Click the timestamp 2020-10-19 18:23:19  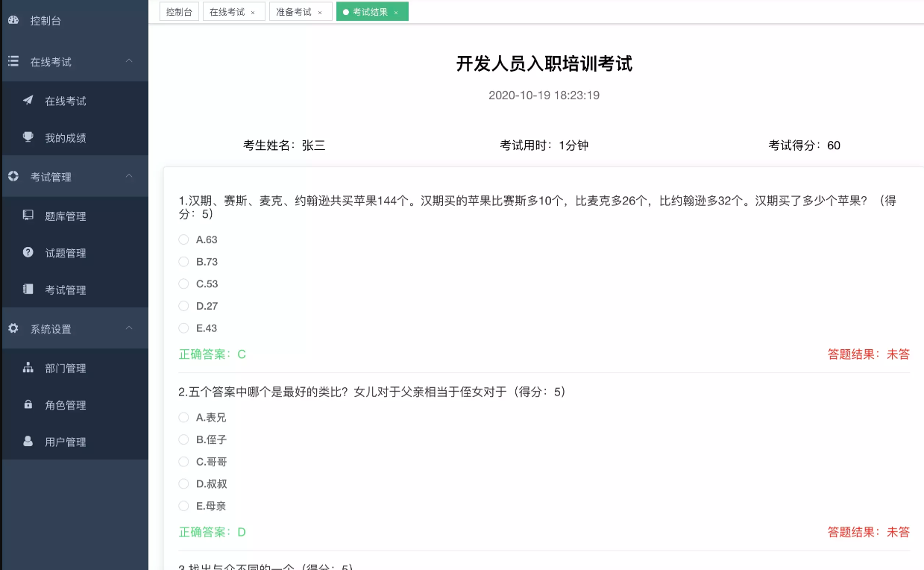coord(544,95)
